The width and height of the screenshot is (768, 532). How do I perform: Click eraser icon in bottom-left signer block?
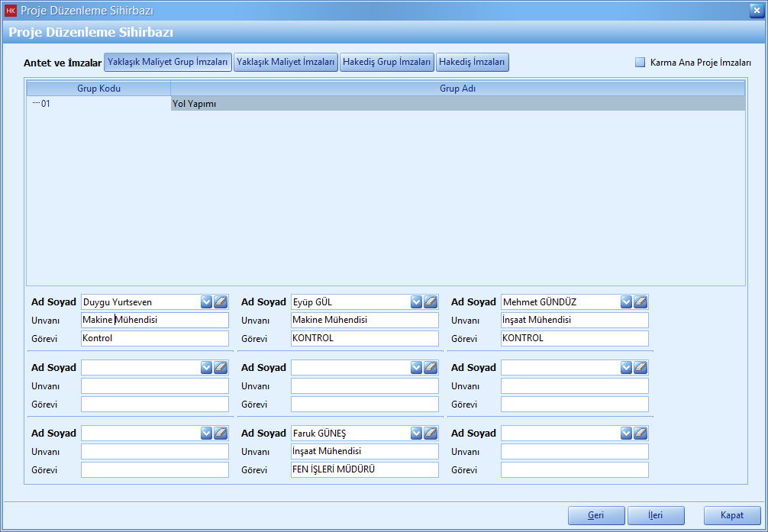[x=221, y=433]
